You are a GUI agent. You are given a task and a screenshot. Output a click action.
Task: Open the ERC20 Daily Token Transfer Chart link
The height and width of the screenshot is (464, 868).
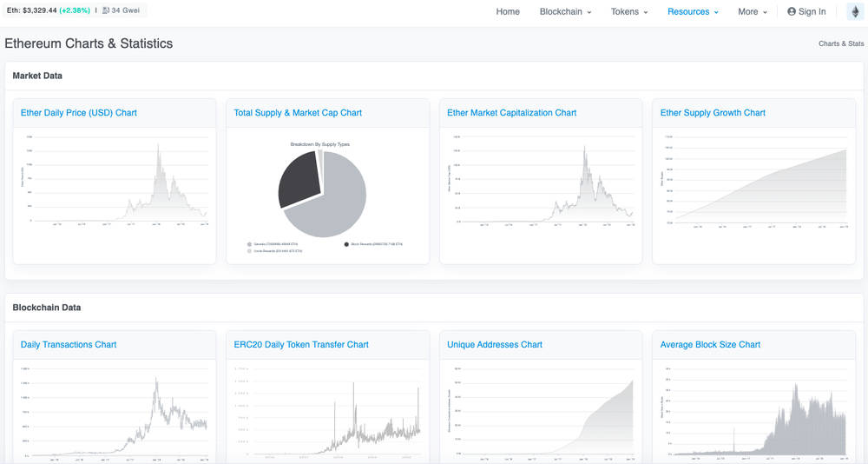tap(301, 344)
